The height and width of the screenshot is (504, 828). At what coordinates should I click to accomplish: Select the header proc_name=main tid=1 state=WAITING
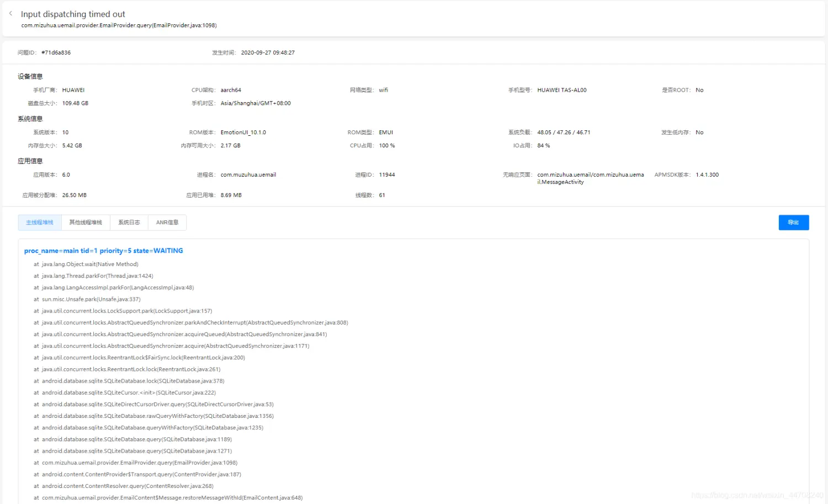click(x=104, y=251)
